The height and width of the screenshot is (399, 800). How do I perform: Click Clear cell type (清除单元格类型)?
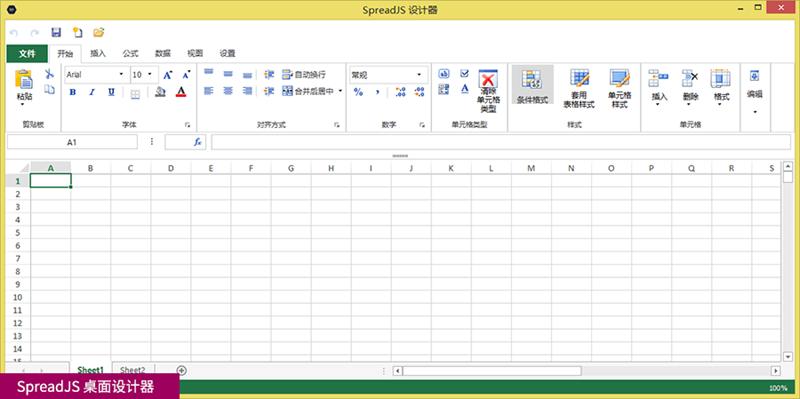pos(488,92)
